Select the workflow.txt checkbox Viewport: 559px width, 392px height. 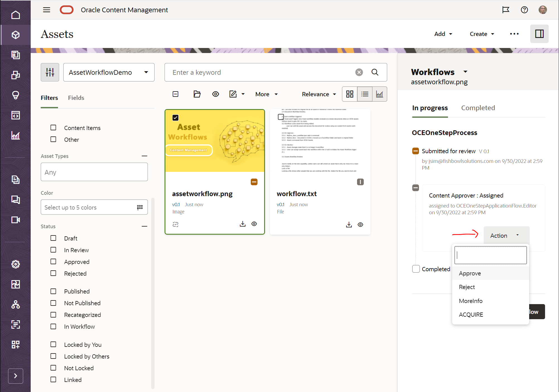tap(281, 117)
